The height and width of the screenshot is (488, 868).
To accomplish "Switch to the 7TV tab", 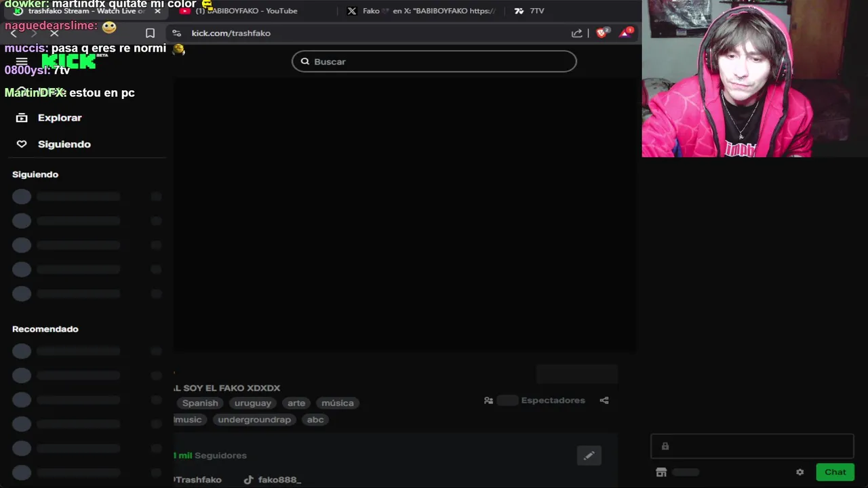I will pyautogui.click(x=529, y=11).
